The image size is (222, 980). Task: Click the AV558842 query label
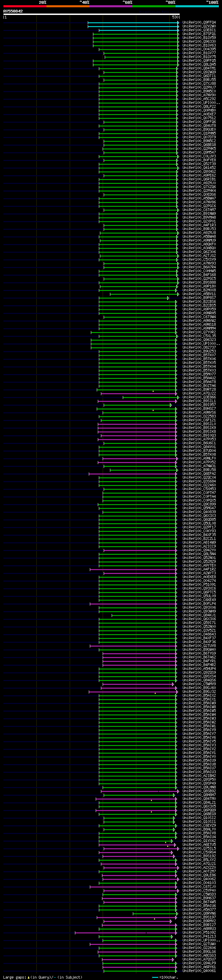pyautogui.click(x=13, y=11)
